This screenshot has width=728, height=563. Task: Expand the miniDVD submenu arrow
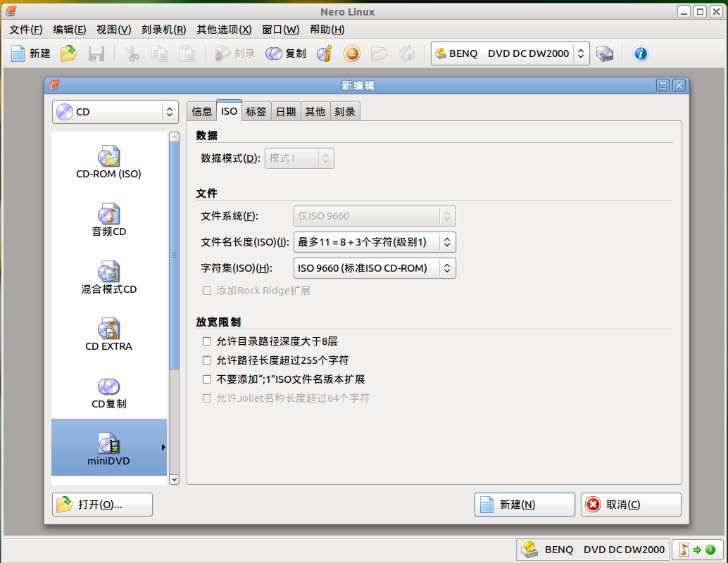pyautogui.click(x=163, y=448)
